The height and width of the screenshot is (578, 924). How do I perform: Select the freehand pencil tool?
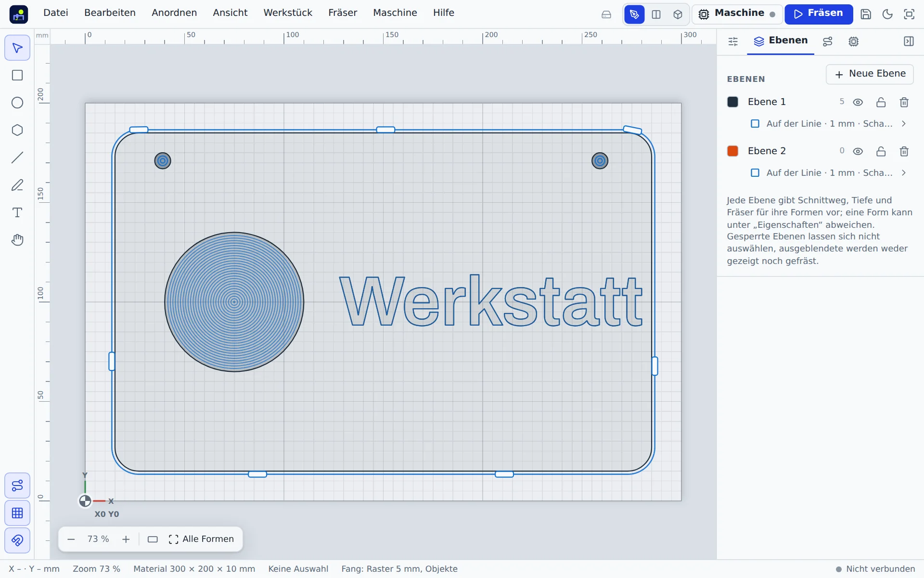(17, 185)
